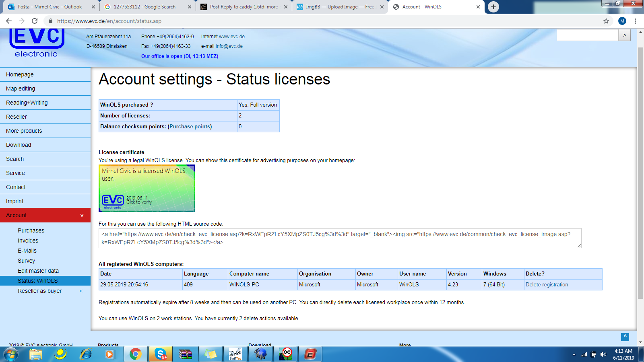Screen dimensions: 644x362
Task: Click the info@evc.de email link
Action: (x=229, y=46)
